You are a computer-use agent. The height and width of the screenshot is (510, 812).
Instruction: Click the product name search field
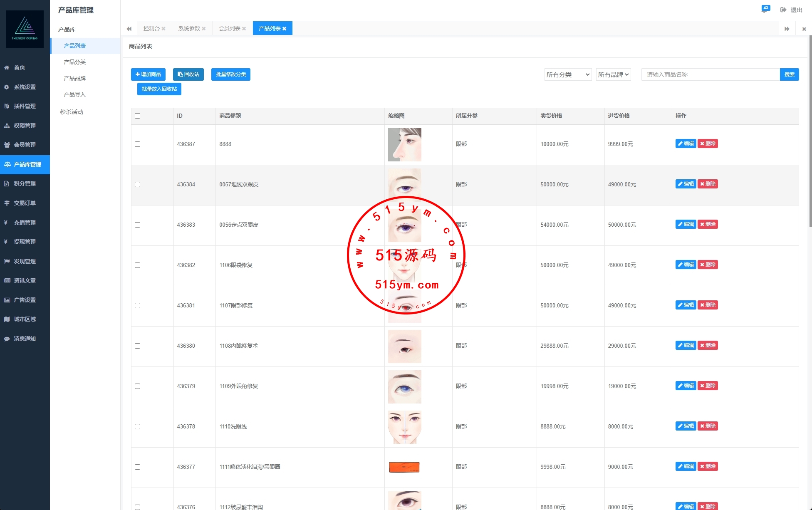(x=710, y=75)
